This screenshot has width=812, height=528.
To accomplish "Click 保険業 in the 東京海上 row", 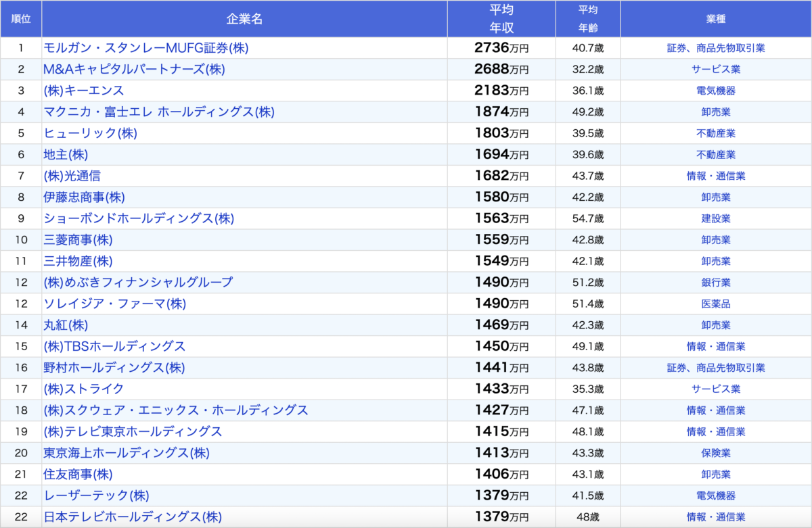I will tap(716, 452).
